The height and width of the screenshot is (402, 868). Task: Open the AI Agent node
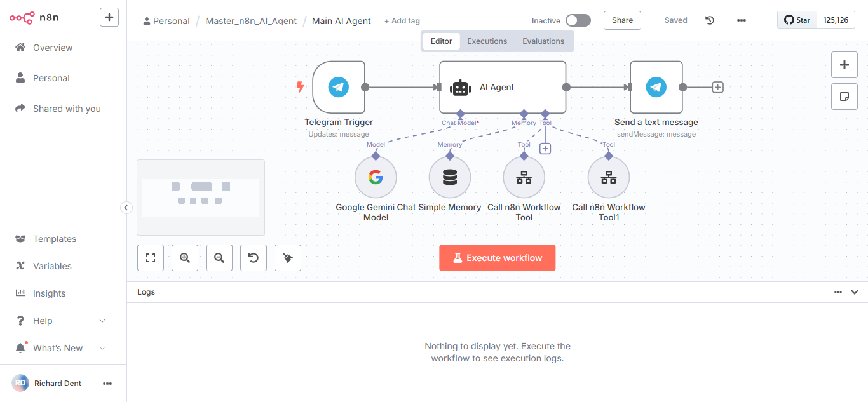(x=503, y=87)
